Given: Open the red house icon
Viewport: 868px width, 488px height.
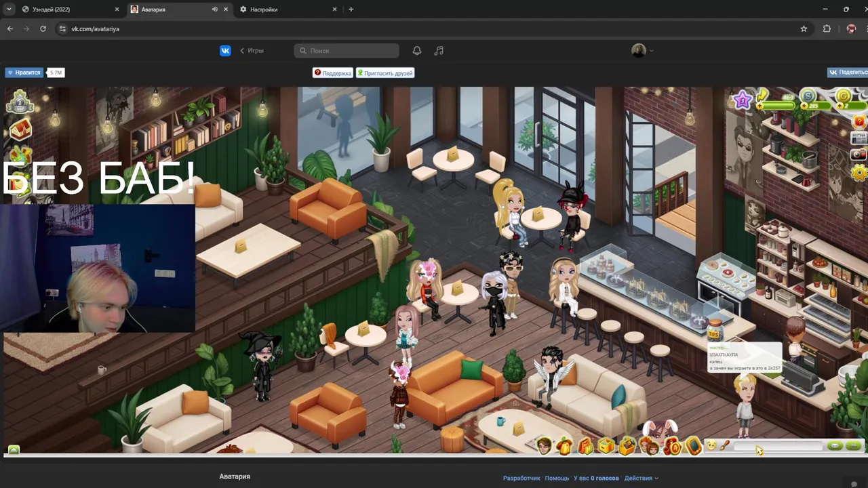Looking at the screenshot, I should (x=20, y=129).
